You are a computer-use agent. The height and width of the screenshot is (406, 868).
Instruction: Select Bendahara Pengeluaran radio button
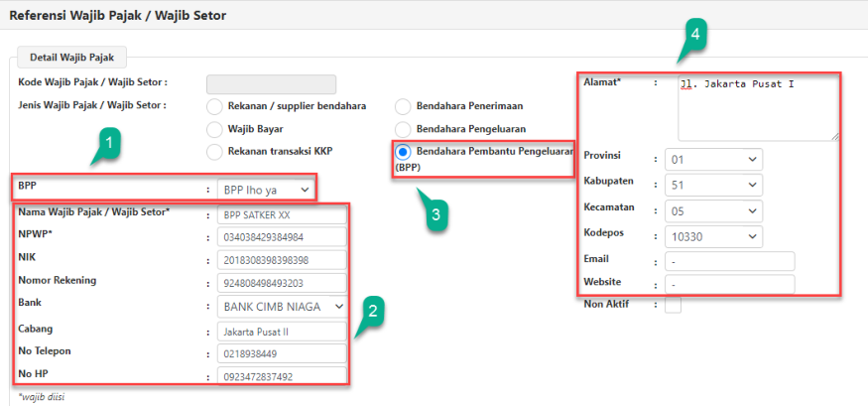403,129
